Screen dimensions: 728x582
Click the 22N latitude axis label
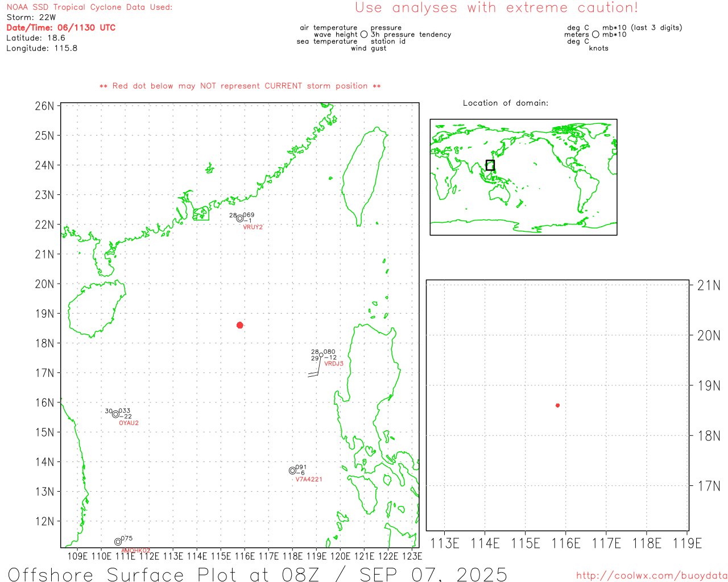[44, 225]
